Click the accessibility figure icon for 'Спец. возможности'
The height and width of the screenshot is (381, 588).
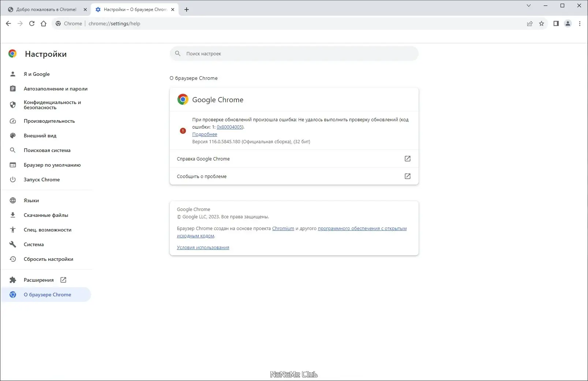tap(13, 230)
